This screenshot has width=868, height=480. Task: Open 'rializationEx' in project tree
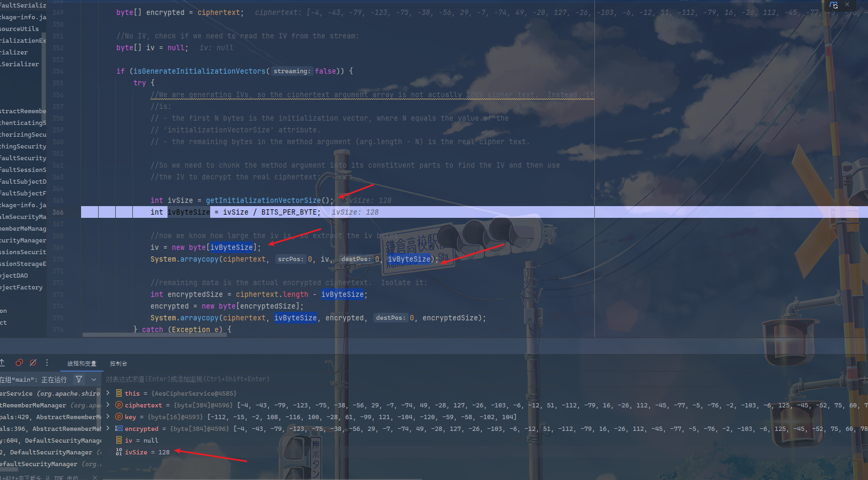click(23, 41)
